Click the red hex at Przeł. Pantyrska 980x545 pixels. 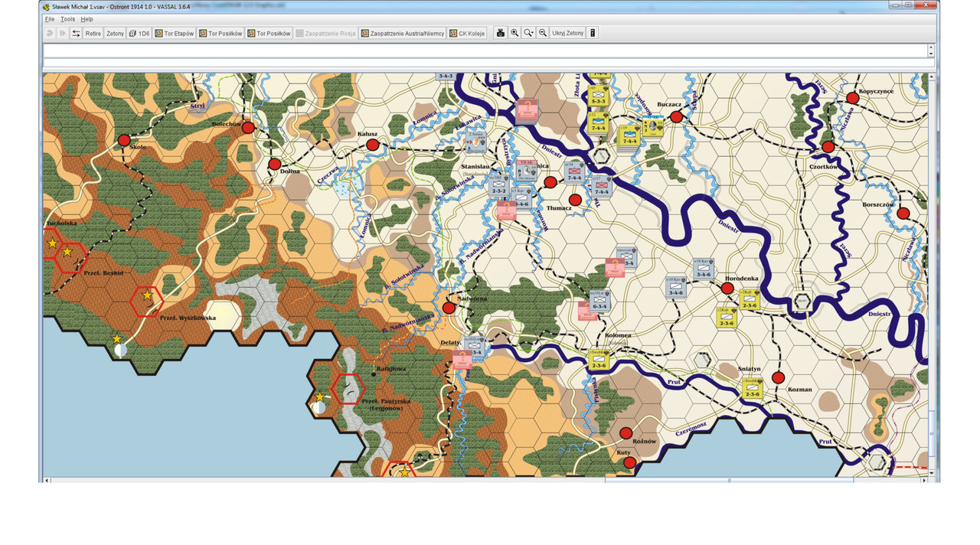pos(349,388)
